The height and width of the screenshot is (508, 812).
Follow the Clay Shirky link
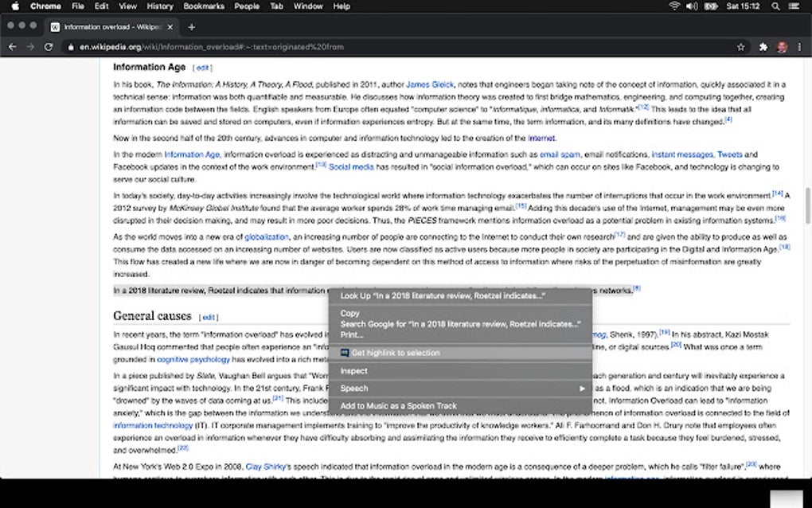(x=265, y=467)
